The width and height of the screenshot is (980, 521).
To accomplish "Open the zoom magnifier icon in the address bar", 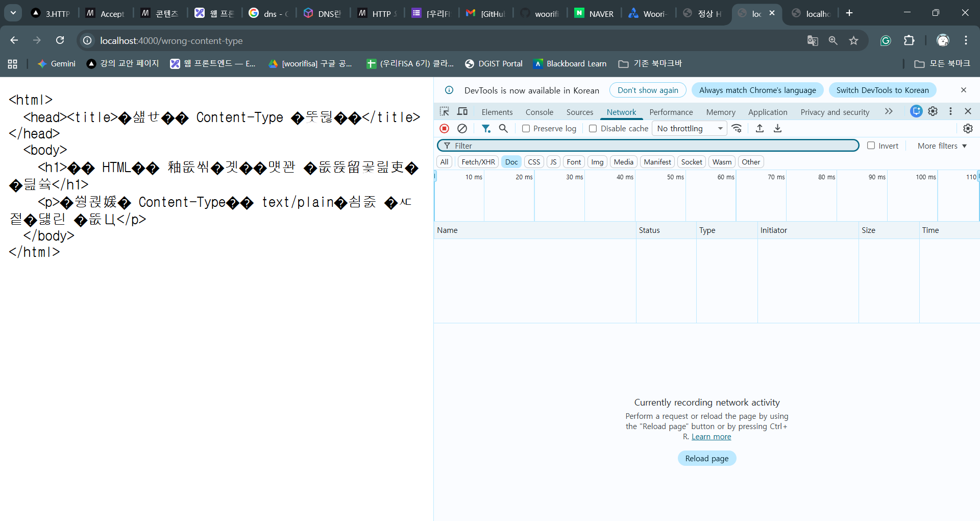I will pyautogui.click(x=833, y=40).
